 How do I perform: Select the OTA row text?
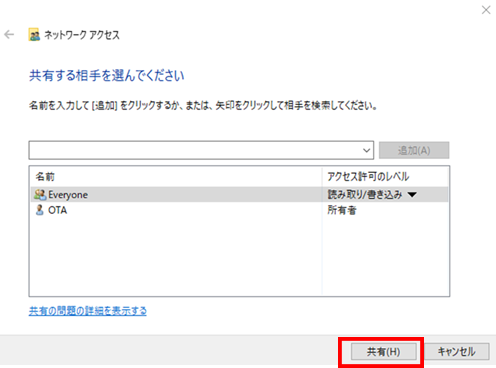coord(57,210)
